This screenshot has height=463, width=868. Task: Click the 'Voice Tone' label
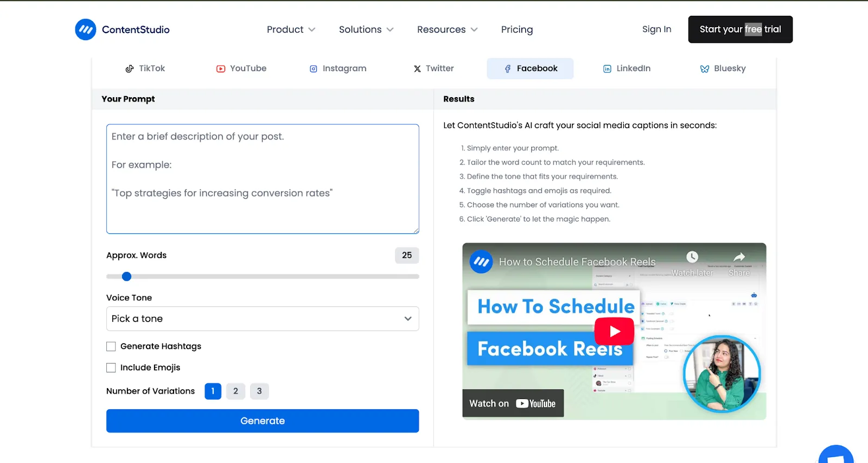tap(129, 297)
